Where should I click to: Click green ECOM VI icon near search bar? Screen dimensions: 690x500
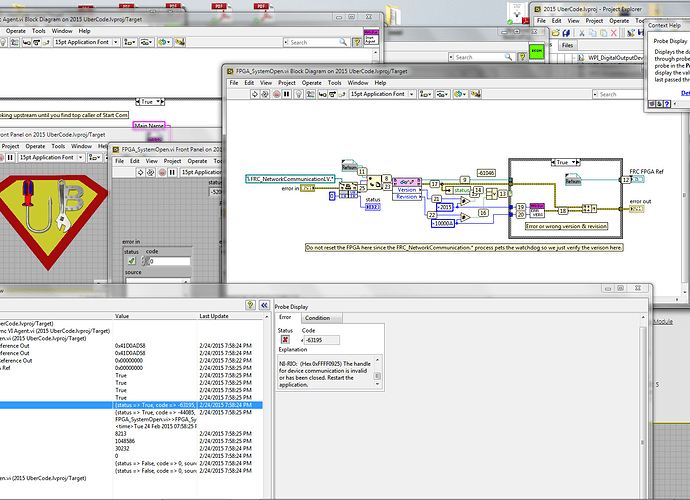[x=536, y=51]
